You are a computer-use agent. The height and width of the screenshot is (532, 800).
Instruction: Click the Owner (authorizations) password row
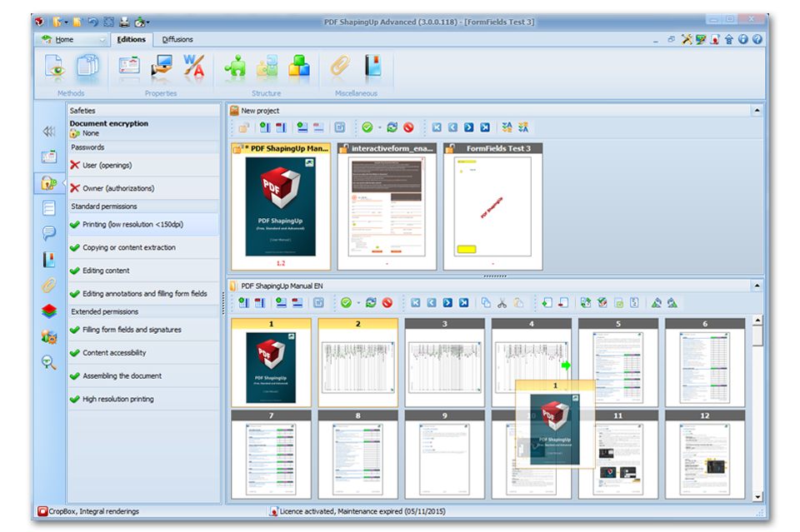coord(142,188)
